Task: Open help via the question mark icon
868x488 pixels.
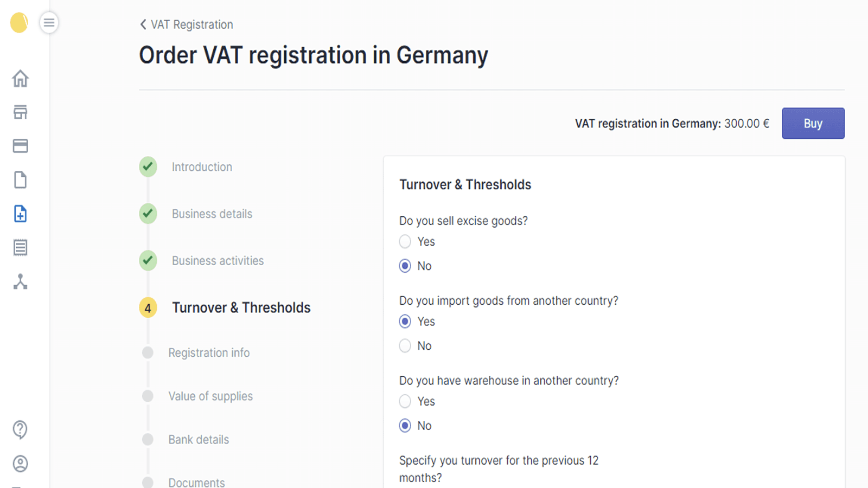Action: [x=20, y=429]
